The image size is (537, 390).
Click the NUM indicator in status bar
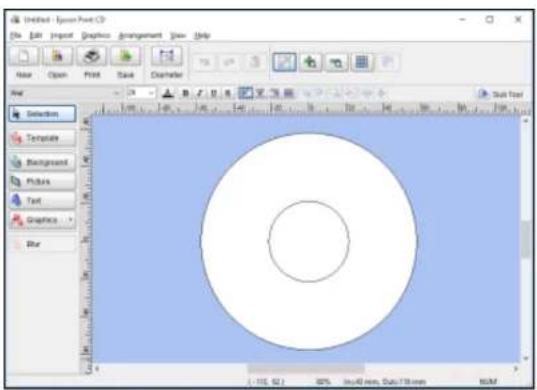click(x=488, y=381)
